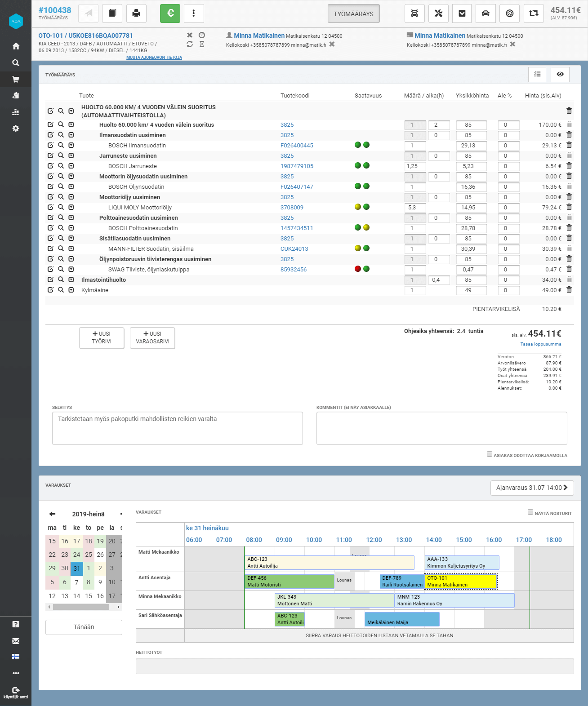This screenshot has width=588, height=706.
Task: Expand dropdown on Jarruneste uusiminen row
Action: click(x=71, y=155)
